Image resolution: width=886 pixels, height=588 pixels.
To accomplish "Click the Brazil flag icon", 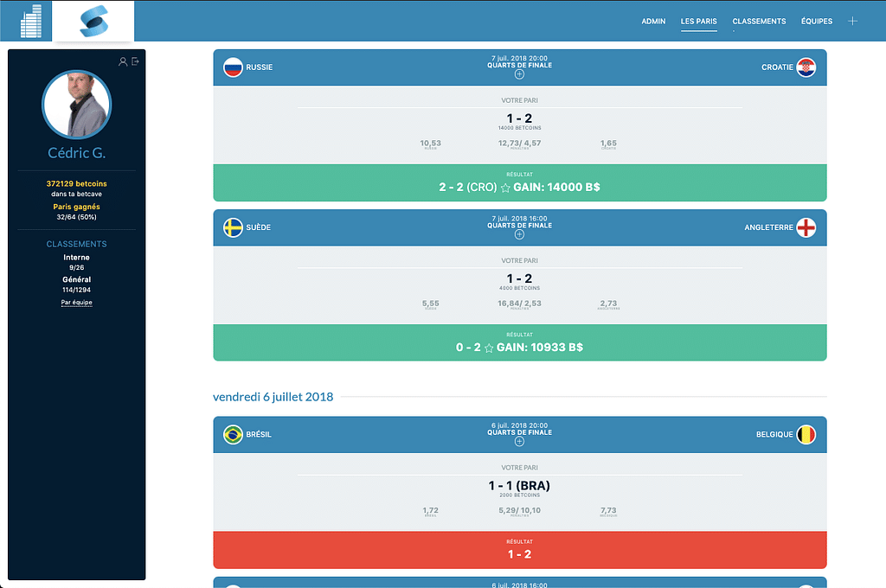I will point(233,435).
